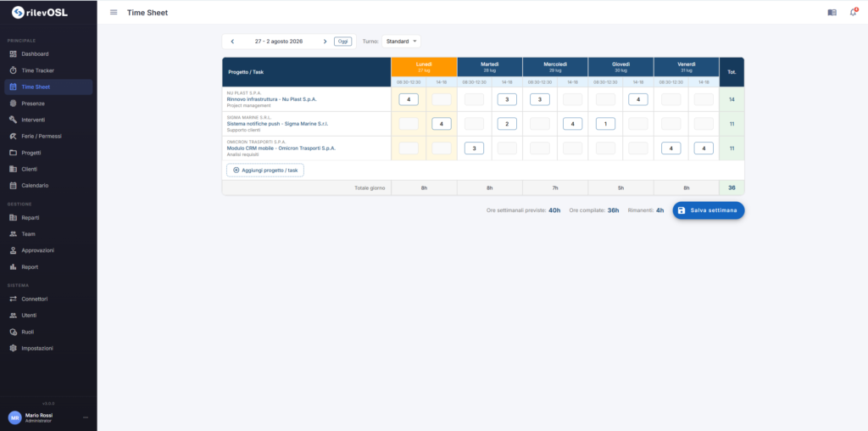Open the Time Tracker menu item
The image size is (868, 431).
coord(48,70)
